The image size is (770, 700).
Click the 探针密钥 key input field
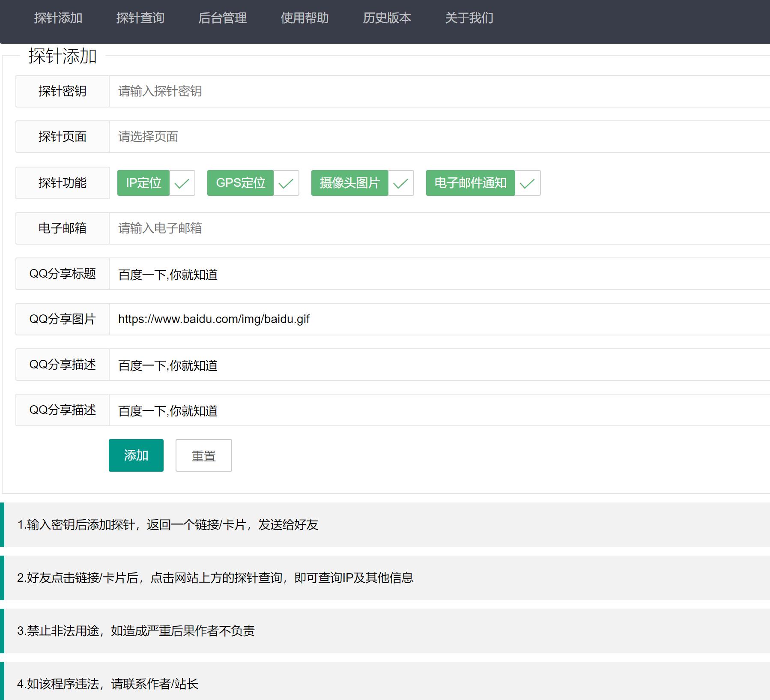(300, 91)
